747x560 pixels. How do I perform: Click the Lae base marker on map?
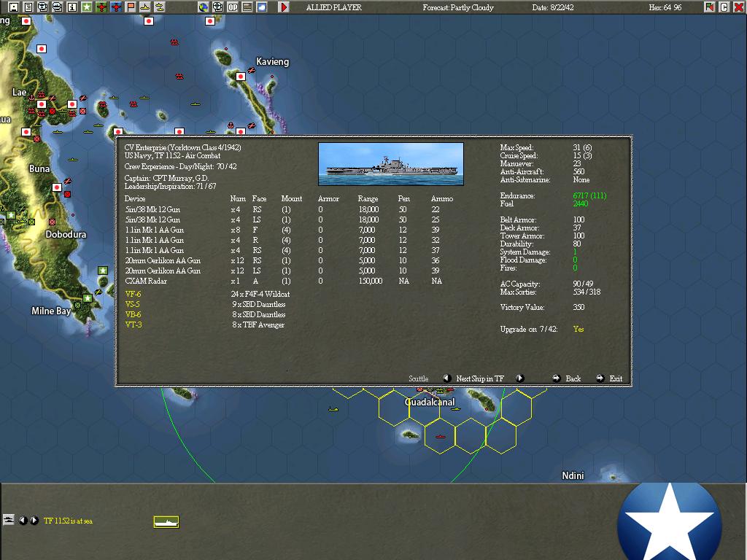point(42,104)
